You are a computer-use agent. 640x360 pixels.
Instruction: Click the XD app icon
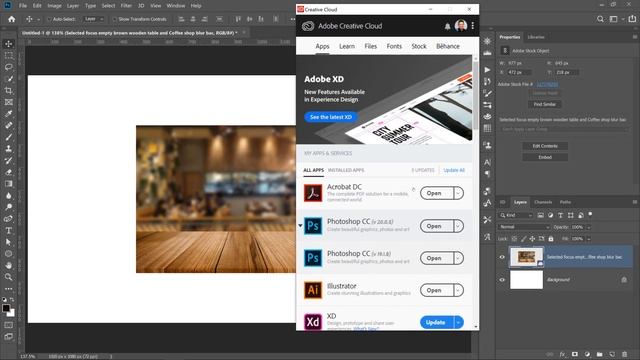[313, 322]
